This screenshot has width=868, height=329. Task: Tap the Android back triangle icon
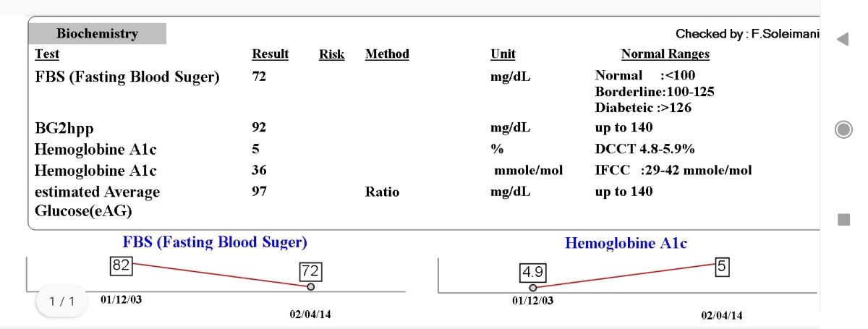click(842, 39)
